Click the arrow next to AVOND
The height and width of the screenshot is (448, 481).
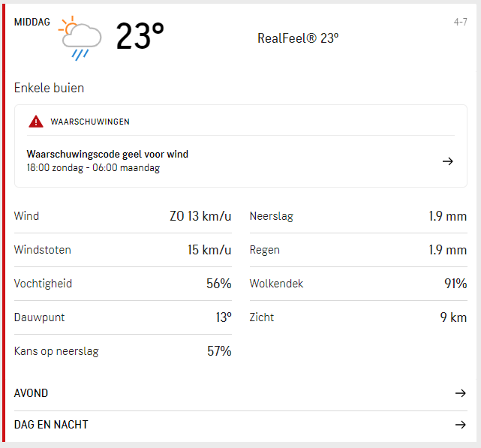461,393
